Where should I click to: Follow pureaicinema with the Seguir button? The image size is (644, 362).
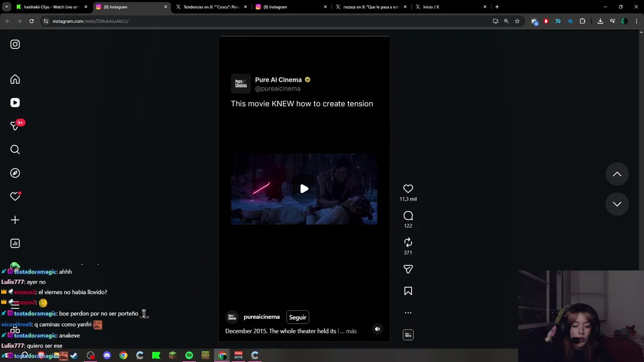tap(297, 317)
